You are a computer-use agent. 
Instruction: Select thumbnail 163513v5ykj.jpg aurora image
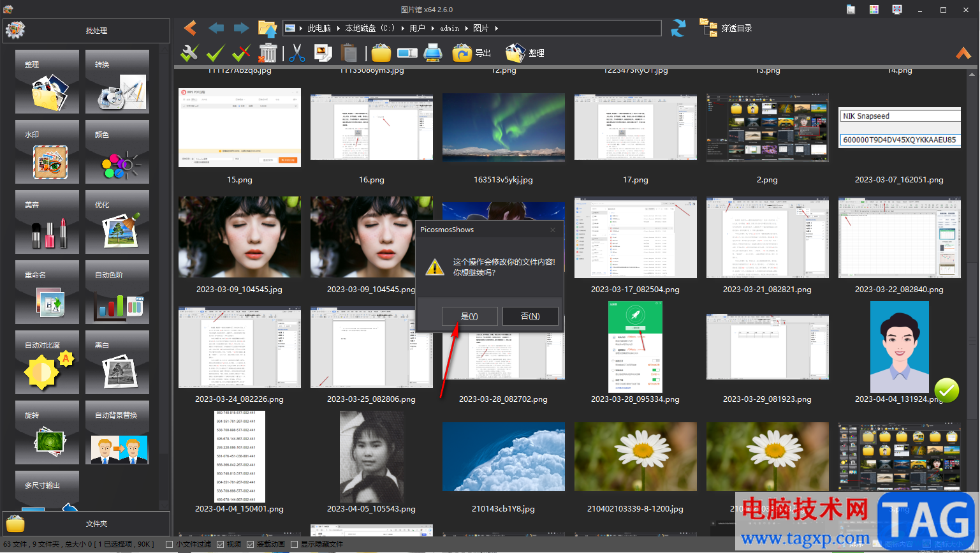pos(504,128)
